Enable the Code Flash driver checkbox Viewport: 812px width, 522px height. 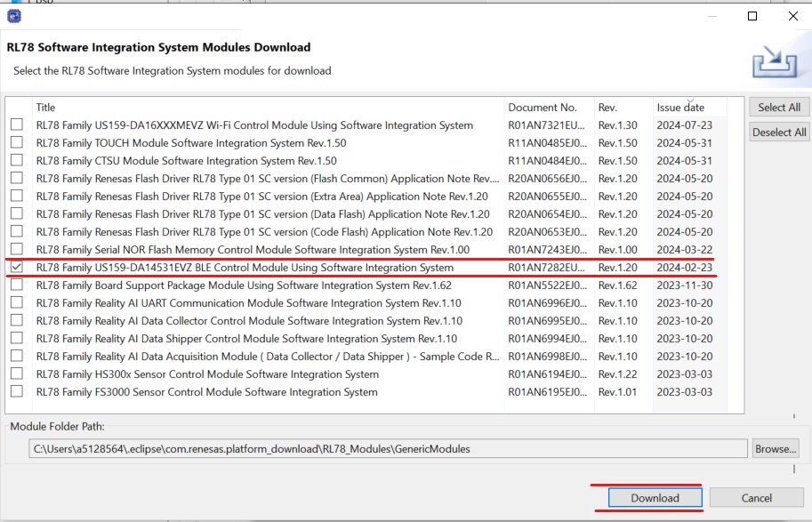(17, 231)
